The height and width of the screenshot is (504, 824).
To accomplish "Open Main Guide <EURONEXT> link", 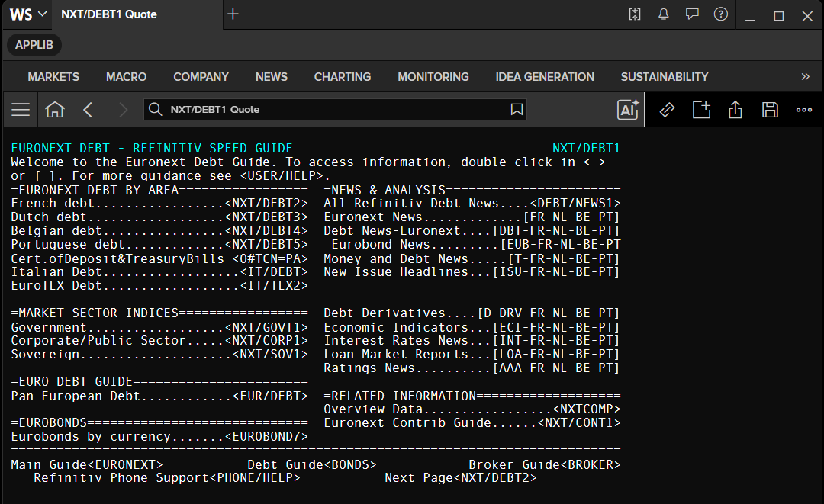I will click(x=126, y=464).
